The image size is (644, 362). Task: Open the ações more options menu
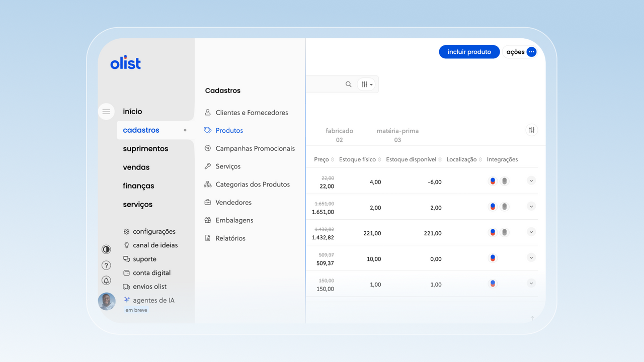tap(531, 52)
